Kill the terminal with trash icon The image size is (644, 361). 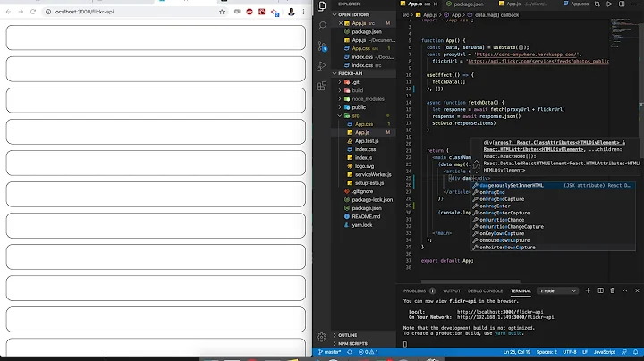pos(613,290)
